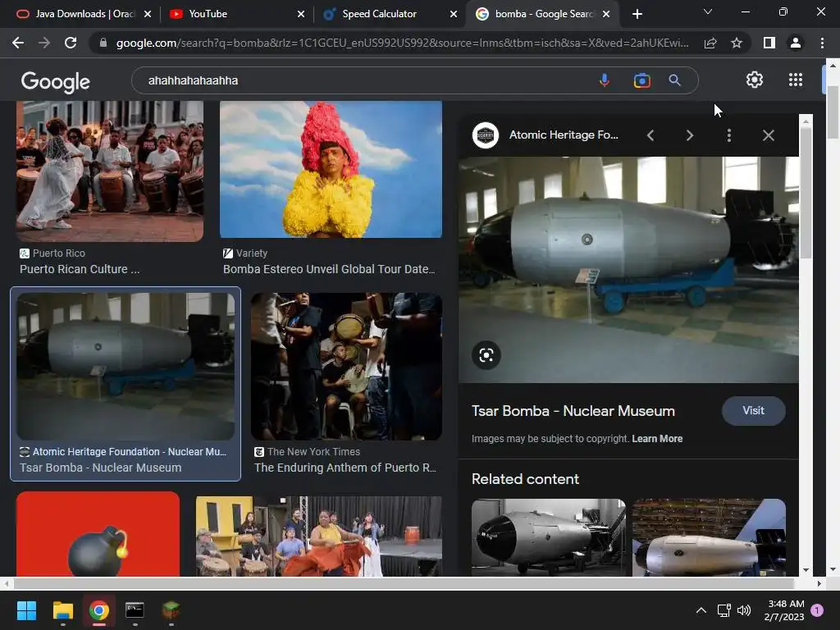Show hidden system tray icons
The image size is (840, 630).
(x=701, y=610)
